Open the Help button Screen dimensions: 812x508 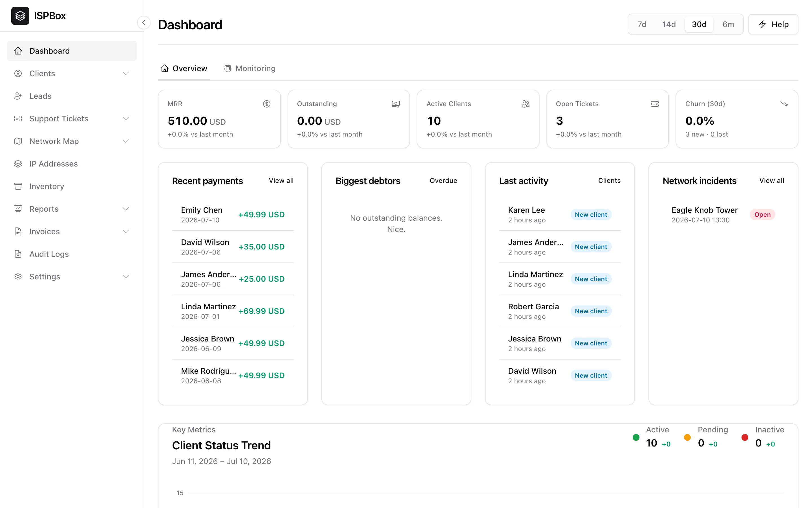click(x=773, y=24)
